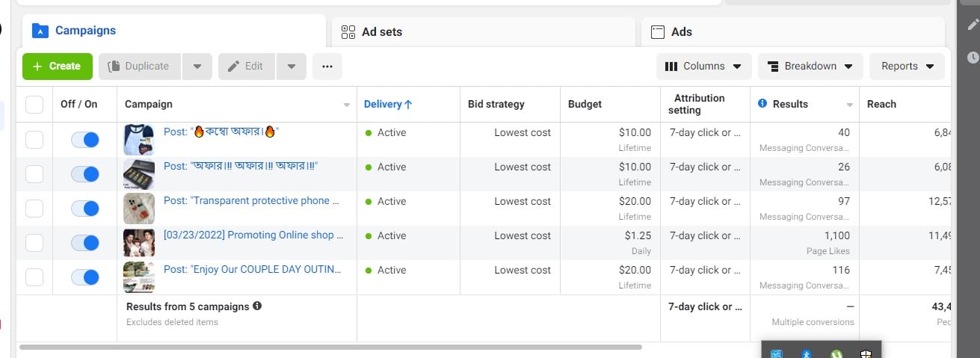
Task: Click the info icon beside Results from 5 campaigns
Action: 257,306
